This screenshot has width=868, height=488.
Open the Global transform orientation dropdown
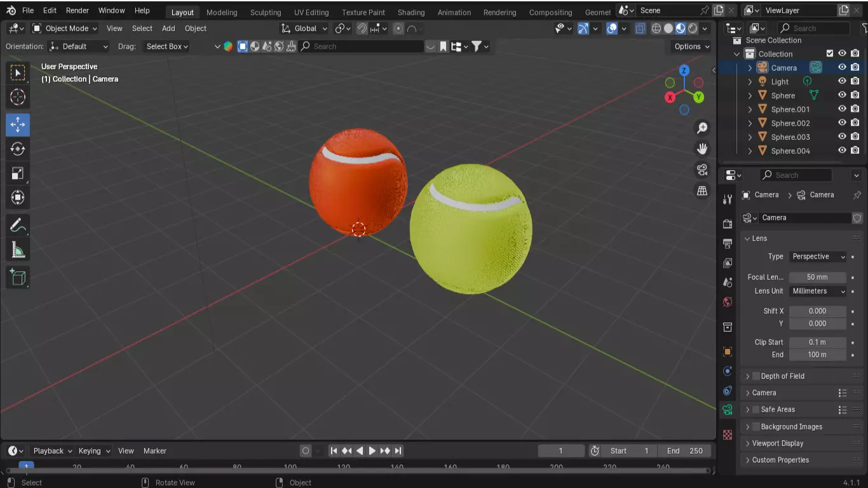[305, 29]
